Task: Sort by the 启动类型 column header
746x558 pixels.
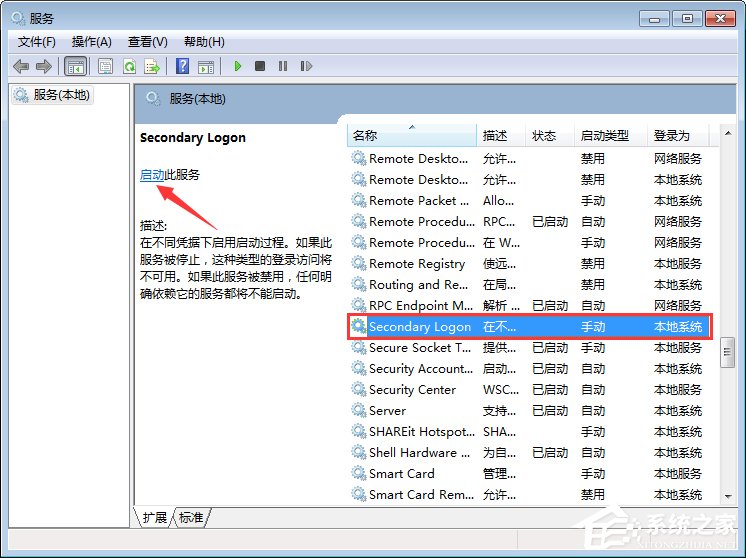Action: (x=611, y=136)
